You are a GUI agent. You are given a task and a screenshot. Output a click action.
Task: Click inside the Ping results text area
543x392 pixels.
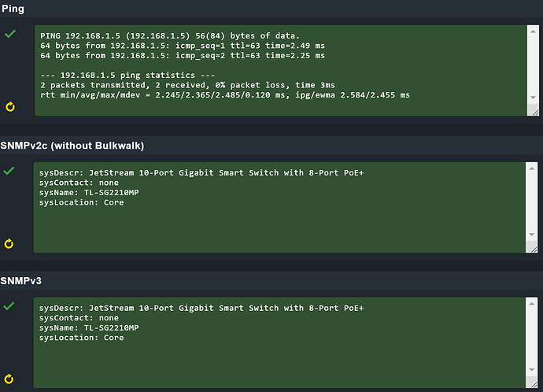tap(281, 70)
